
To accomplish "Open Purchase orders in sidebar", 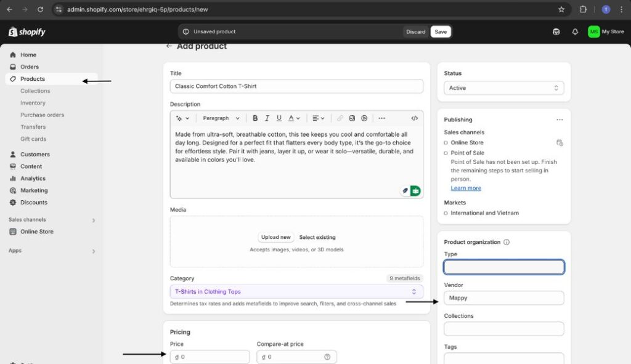I will click(43, 115).
